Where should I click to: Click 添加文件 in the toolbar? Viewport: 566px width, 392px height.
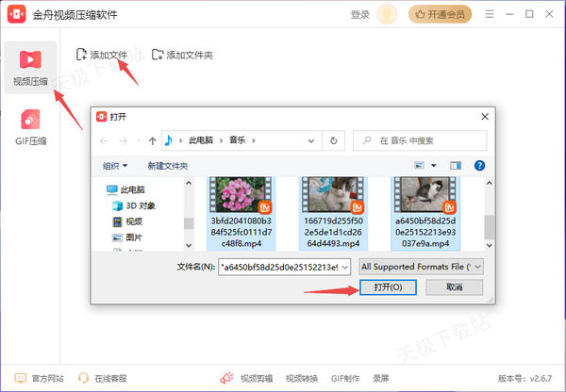pos(102,55)
